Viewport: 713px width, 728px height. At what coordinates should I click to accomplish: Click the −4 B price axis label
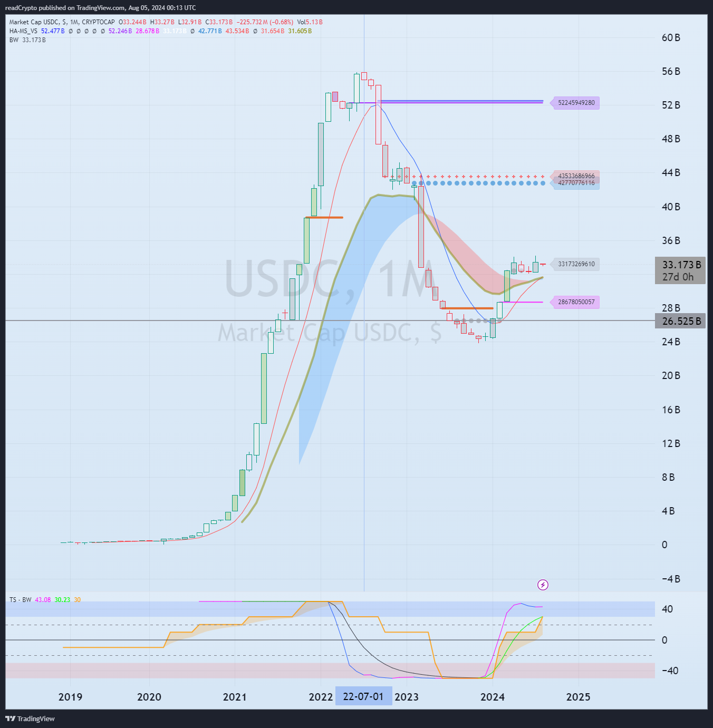671,579
